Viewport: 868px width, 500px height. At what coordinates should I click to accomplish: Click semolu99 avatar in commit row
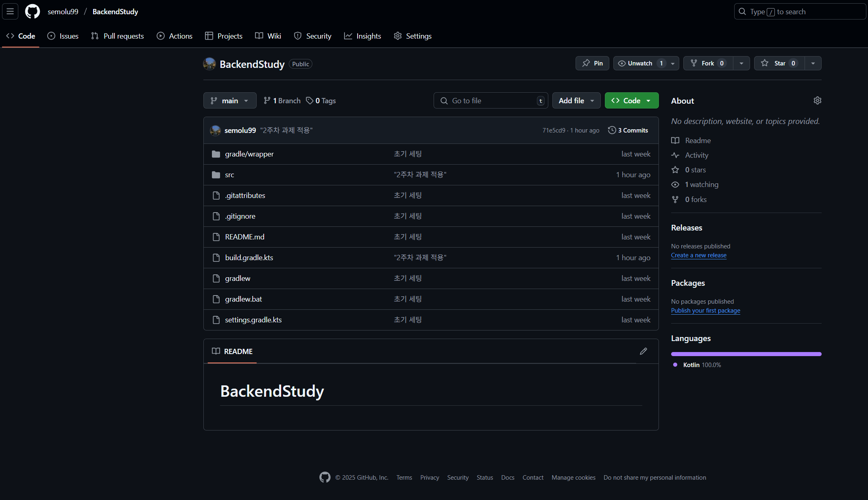pyautogui.click(x=215, y=130)
